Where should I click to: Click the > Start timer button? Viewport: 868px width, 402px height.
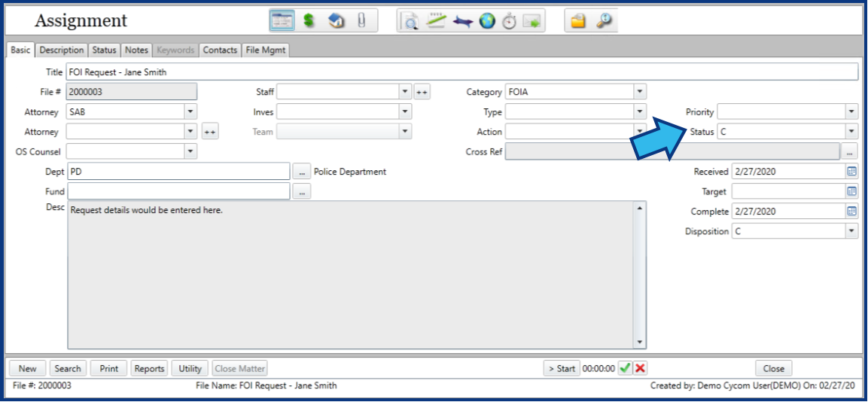(562, 368)
